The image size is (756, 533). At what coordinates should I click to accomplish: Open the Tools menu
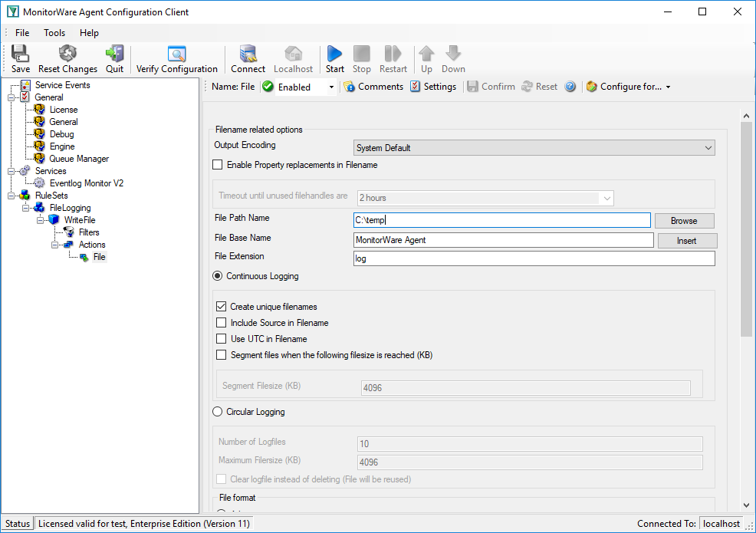54,33
